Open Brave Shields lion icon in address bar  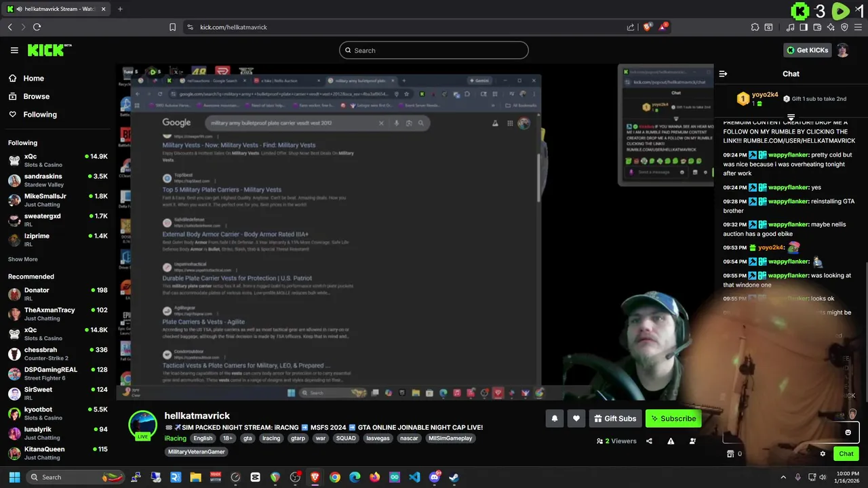pyautogui.click(x=648, y=27)
